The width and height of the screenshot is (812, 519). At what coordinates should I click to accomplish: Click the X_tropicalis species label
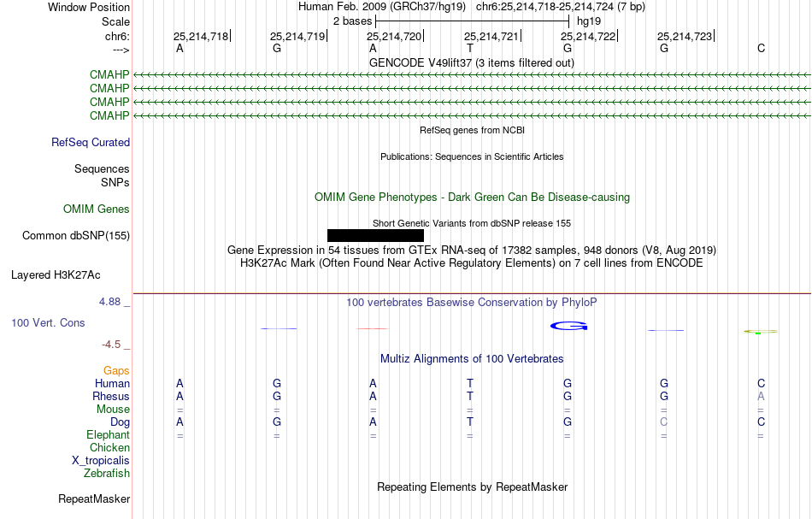(101, 461)
